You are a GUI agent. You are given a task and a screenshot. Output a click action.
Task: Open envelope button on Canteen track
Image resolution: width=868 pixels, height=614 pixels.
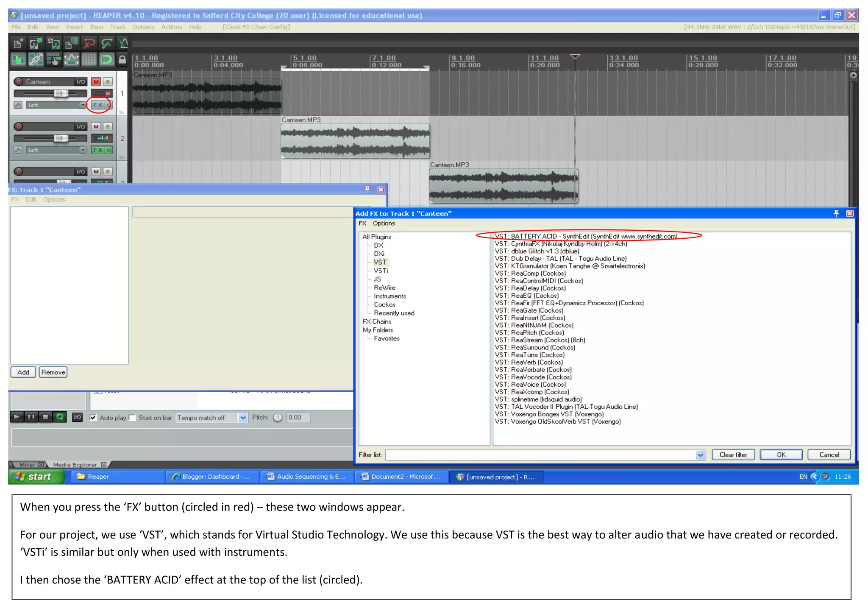pyautogui.click(x=18, y=105)
